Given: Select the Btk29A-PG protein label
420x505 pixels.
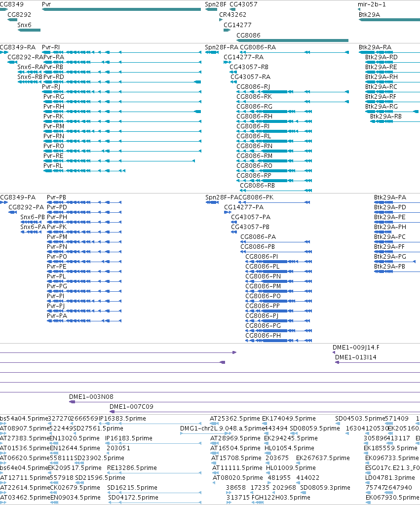Looking at the screenshot, I should 390,257.
